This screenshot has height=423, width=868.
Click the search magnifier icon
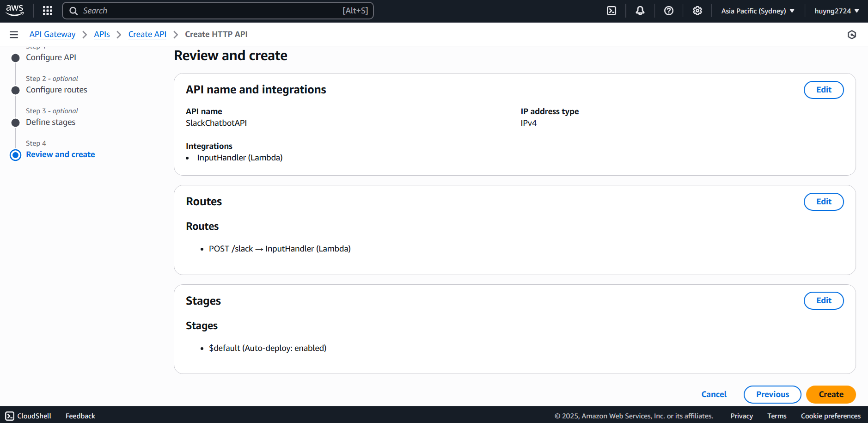(73, 11)
